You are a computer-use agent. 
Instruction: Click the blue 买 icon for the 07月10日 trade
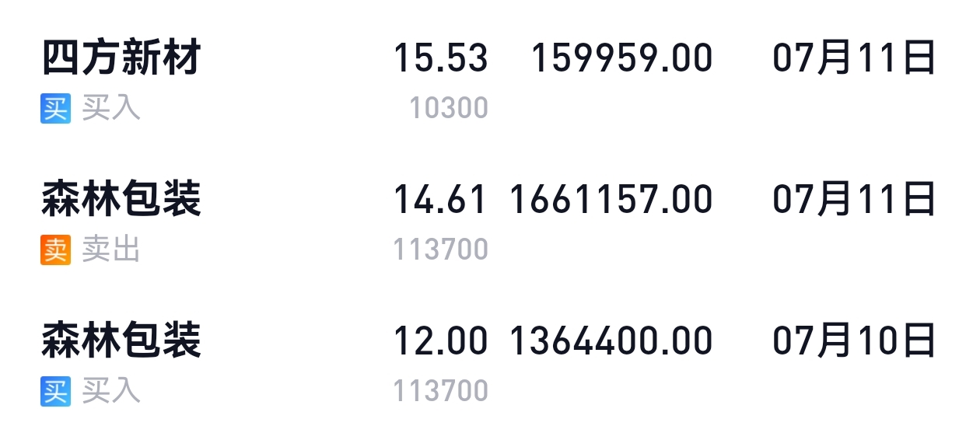(x=55, y=391)
